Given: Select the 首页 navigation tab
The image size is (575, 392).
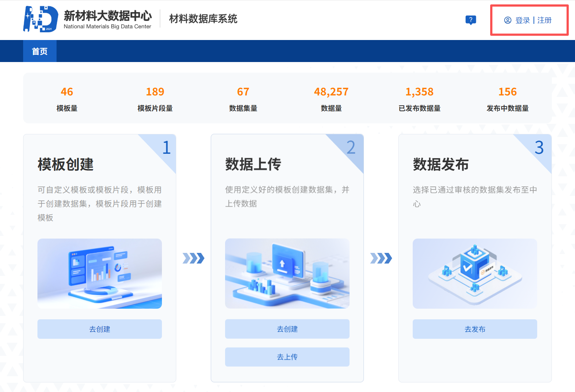Looking at the screenshot, I should click(x=39, y=51).
